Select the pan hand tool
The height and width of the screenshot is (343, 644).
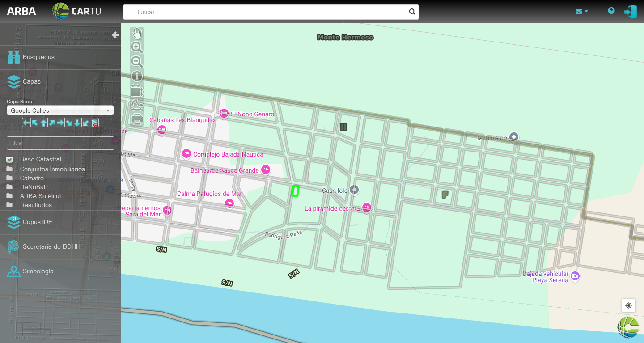137,34
